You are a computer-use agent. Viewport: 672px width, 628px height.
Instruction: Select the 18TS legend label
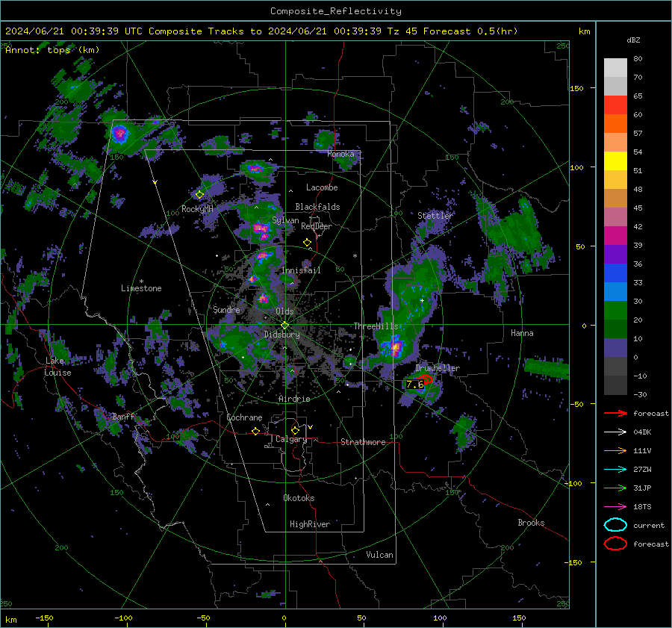coord(642,507)
